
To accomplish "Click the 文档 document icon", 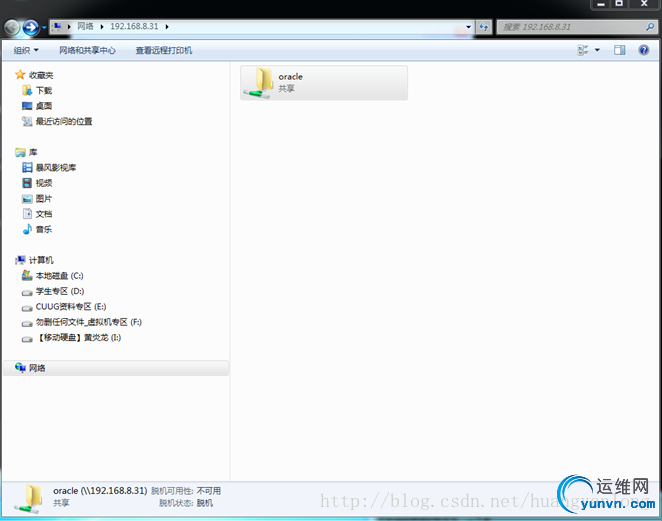I will click(27, 214).
